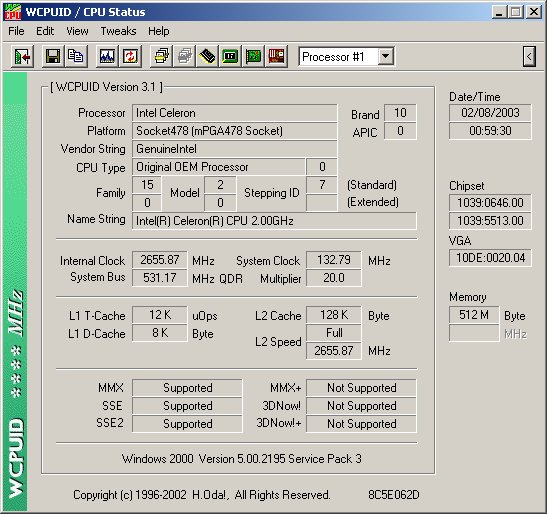Open the yellow stacked windows icon
This screenshot has width=547, height=514.
tap(161, 56)
